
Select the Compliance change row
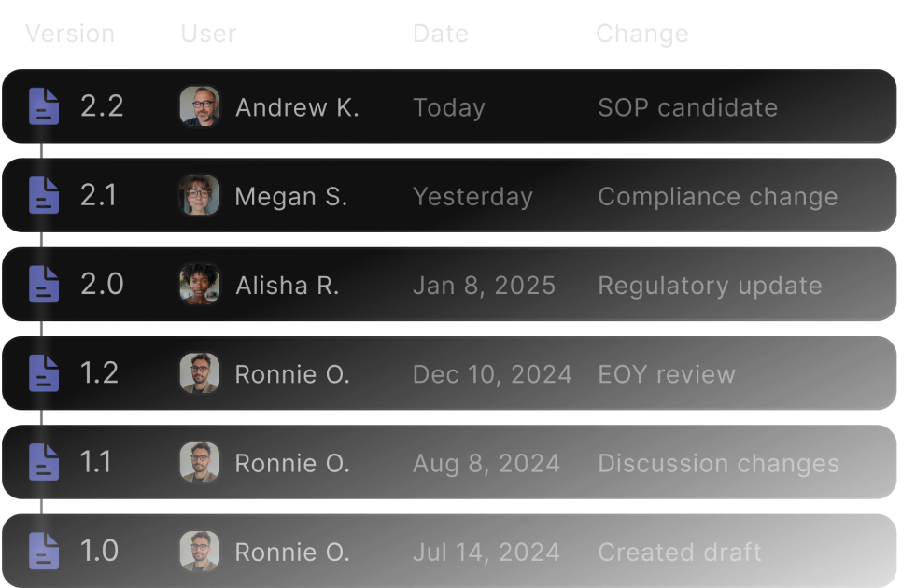pyautogui.click(x=717, y=197)
